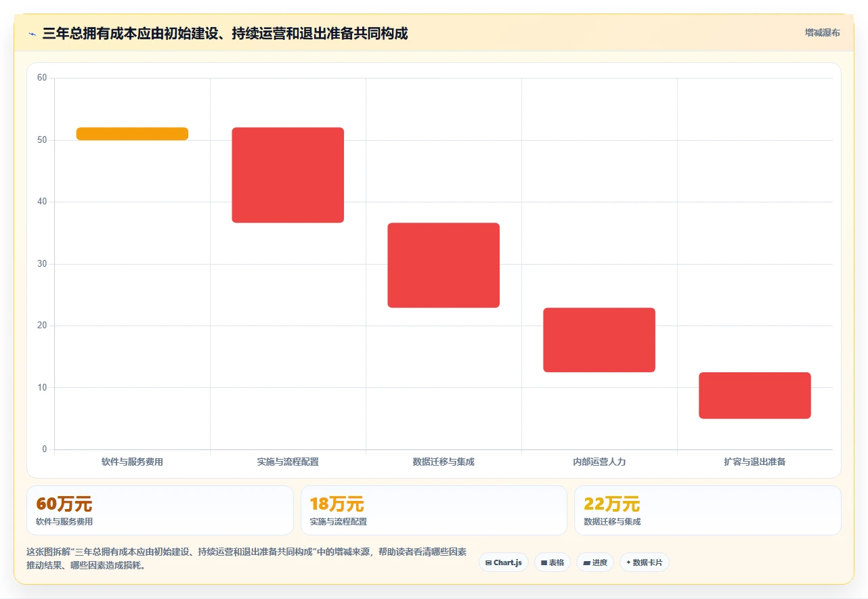Click the chart title heading text
868x599 pixels.
point(225,33)
